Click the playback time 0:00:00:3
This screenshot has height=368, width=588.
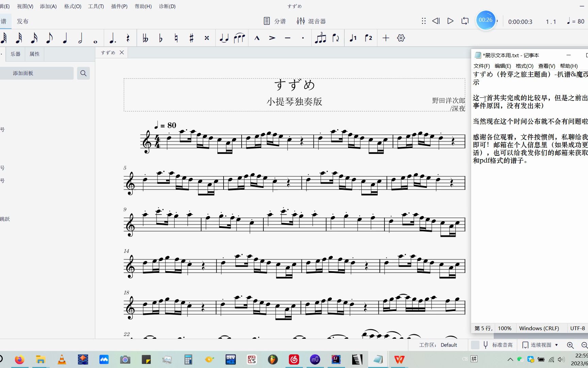pos(520,21)
